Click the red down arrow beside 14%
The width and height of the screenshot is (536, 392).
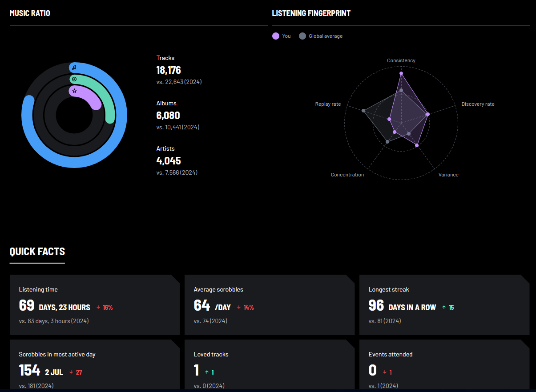pyautogui.click(x=239, y=308)
